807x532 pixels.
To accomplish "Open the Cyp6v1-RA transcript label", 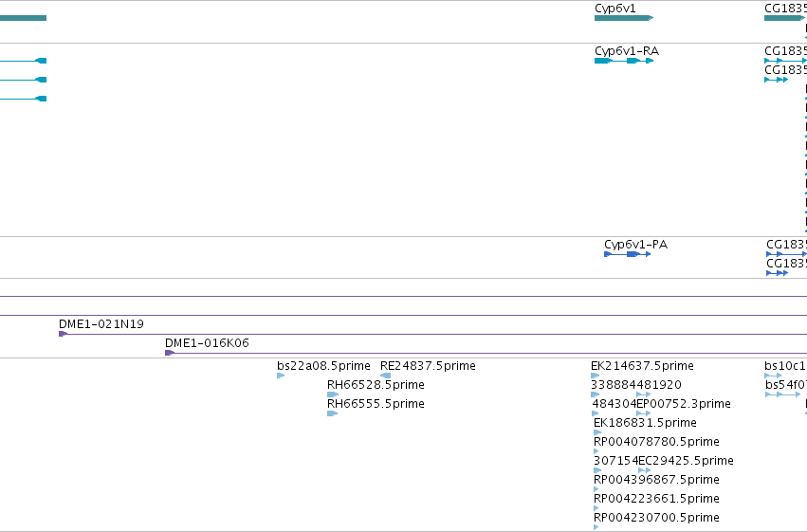I will 627,51.
